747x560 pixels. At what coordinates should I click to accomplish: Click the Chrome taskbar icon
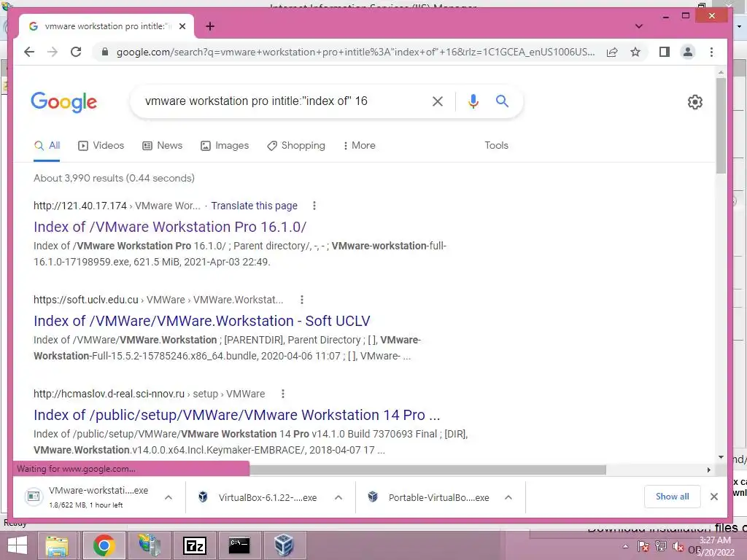click(104, 545)
